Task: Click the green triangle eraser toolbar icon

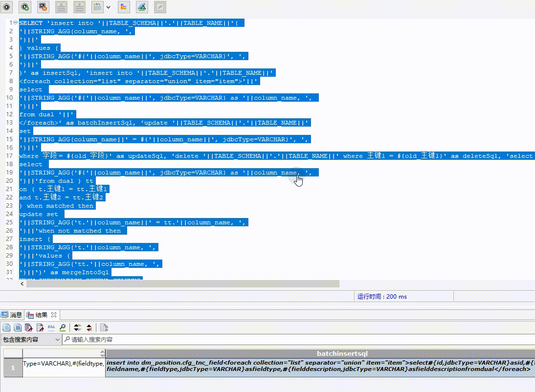Action: [x=142, y=7]
